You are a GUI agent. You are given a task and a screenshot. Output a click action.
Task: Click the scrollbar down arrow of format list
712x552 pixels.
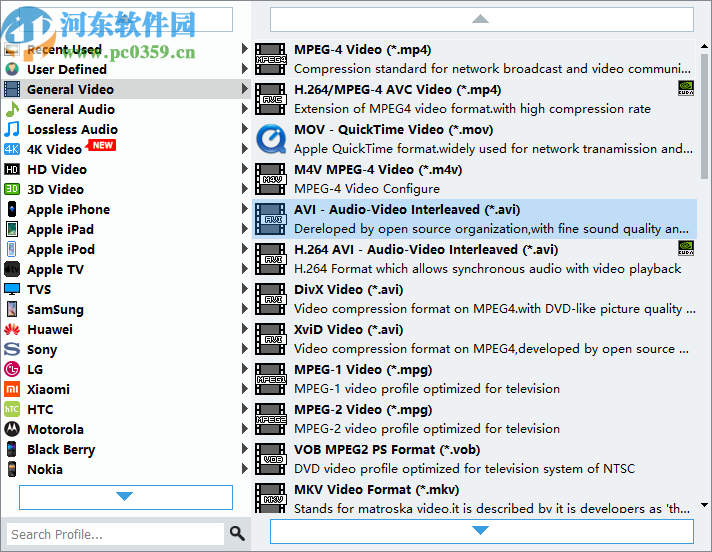[x=704, y=504]
